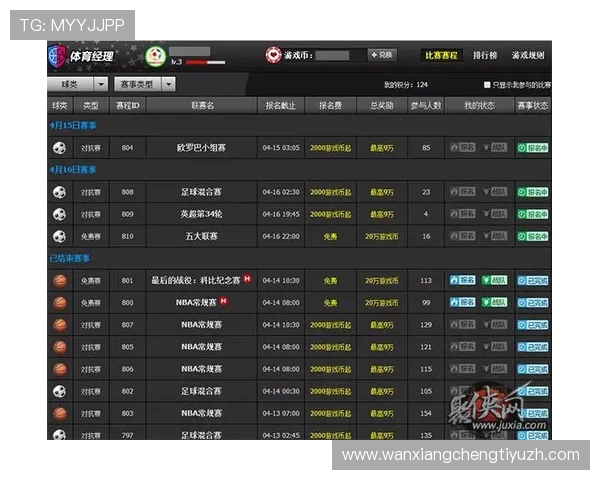Click 报名中 status for match 810
Image resolution: width=600 pixels, height=480 pixels.
[533, 237]
